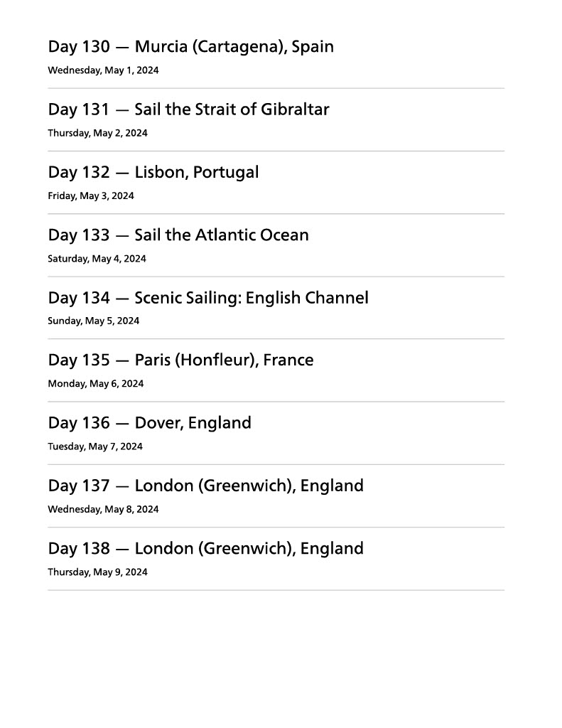Select the Day 135 Paris (Honfleur), France heading
The height and width of the screenshot is (728, 562).
tap(180, 360)
